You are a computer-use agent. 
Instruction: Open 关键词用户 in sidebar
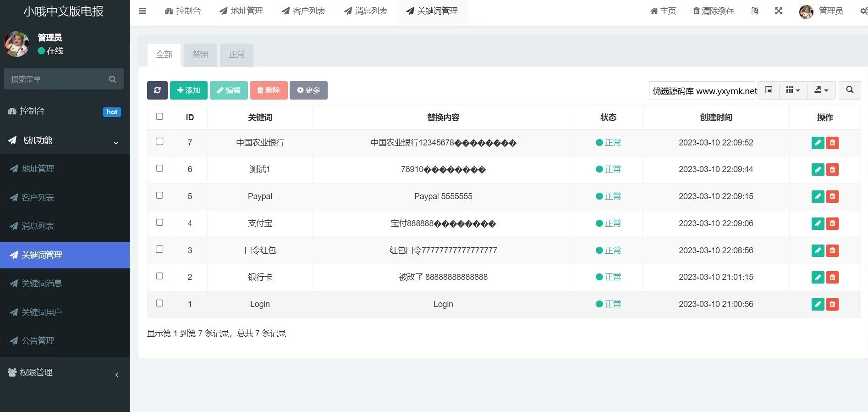click(x=65, y=312)
